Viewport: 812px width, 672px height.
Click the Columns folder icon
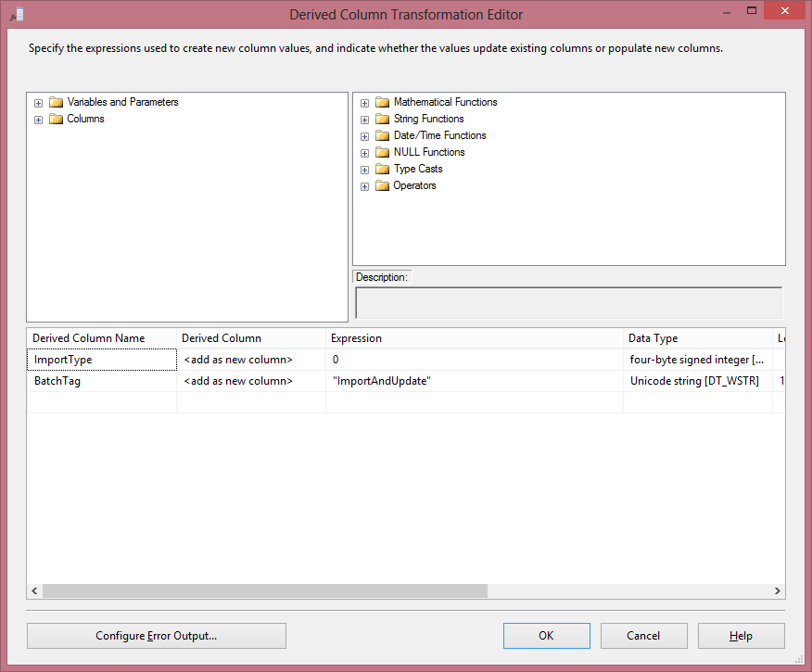(57, 120)
